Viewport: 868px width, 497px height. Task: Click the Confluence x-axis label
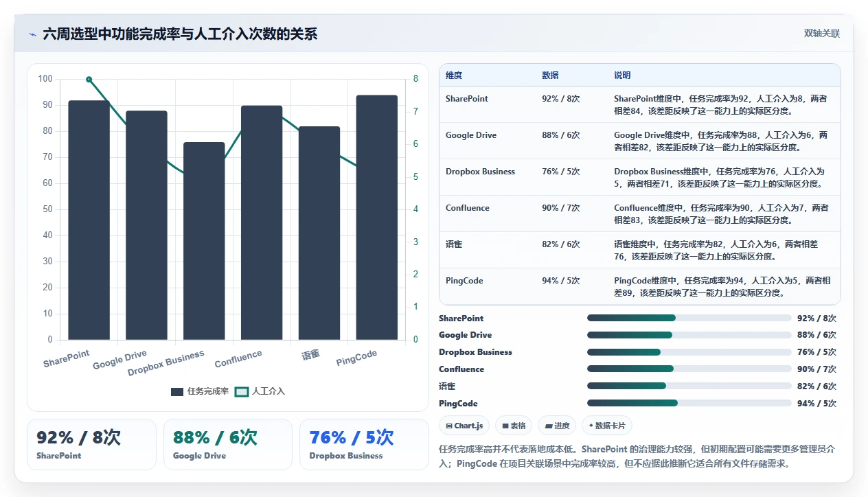point(238,358)
